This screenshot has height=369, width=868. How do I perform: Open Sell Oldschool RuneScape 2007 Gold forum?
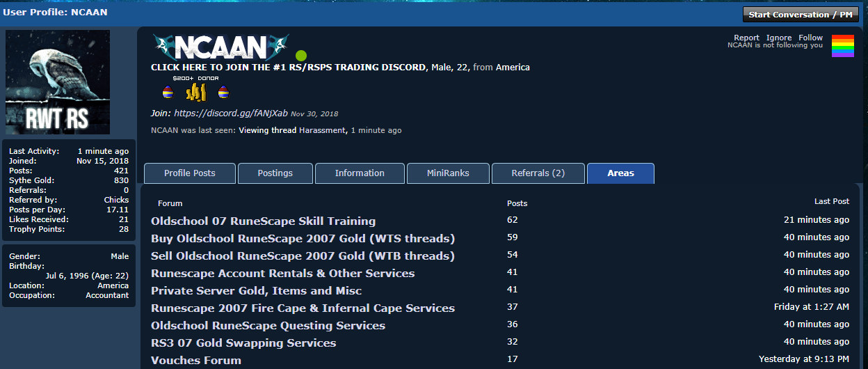pos(303,256)
